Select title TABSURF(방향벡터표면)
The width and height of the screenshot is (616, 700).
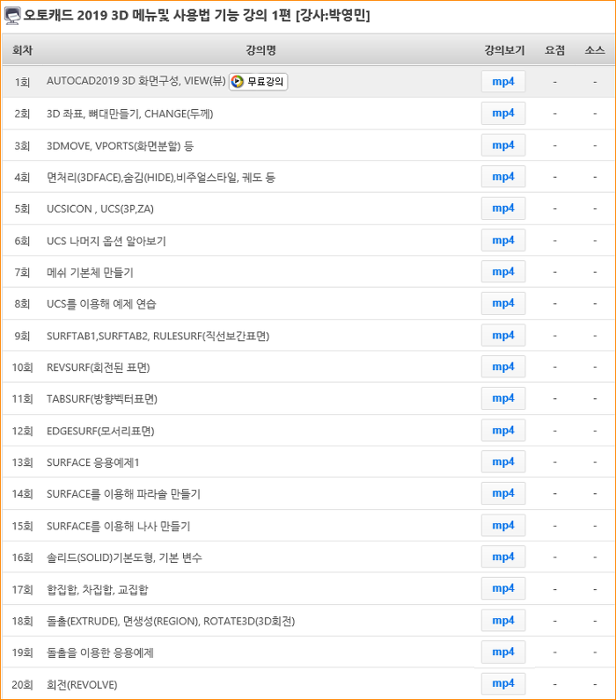(x=102, y=398)
